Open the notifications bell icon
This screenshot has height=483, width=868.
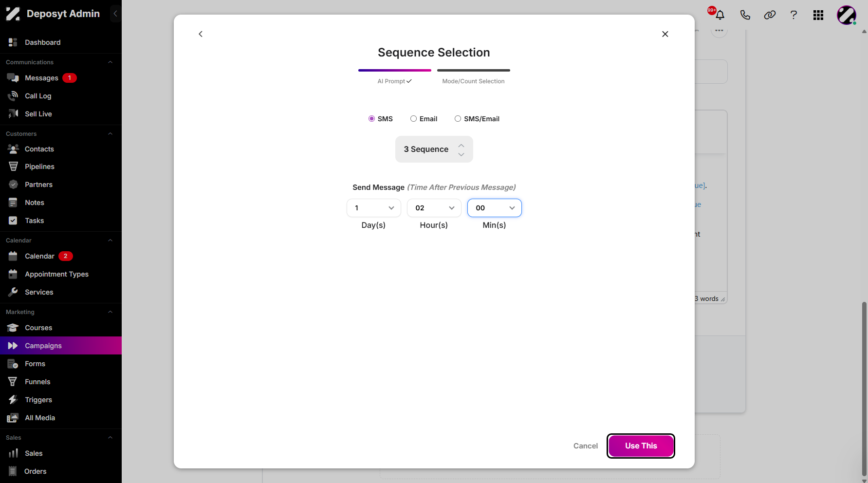pos(720,15)
